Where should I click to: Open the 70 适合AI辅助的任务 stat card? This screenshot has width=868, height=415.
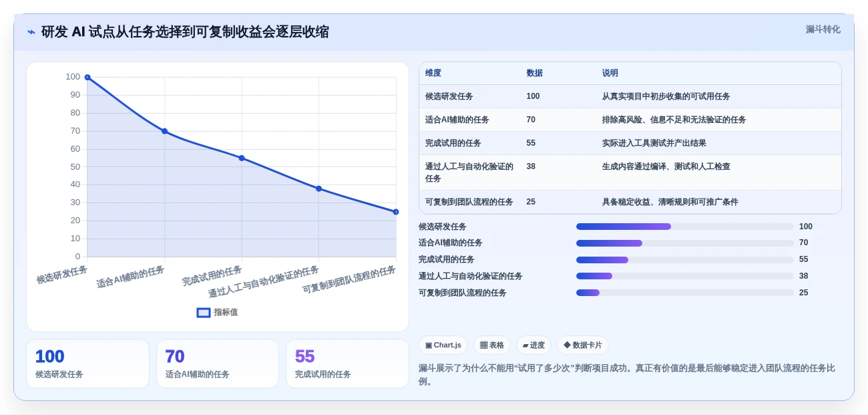218,364
